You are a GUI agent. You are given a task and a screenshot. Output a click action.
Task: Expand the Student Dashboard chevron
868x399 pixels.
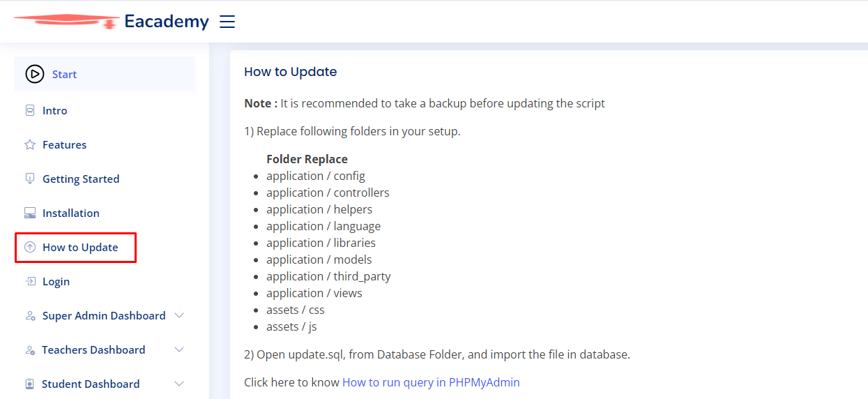pyautogui.click(x=179, y=384)
